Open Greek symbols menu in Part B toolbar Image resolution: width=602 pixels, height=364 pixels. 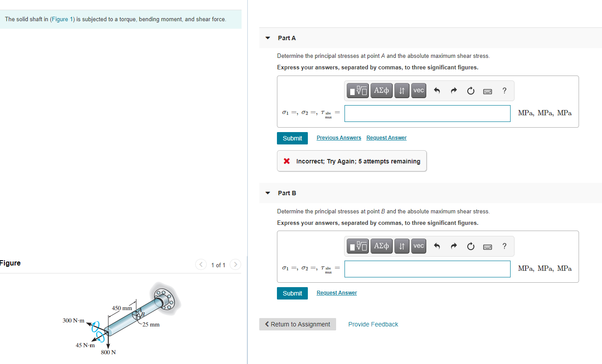(x=382, y=246)
